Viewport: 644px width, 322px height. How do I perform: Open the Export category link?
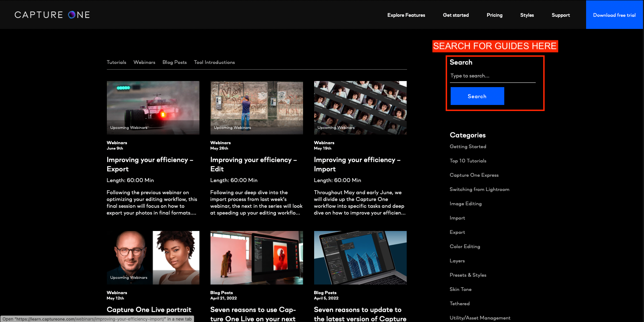coord(457,232)
